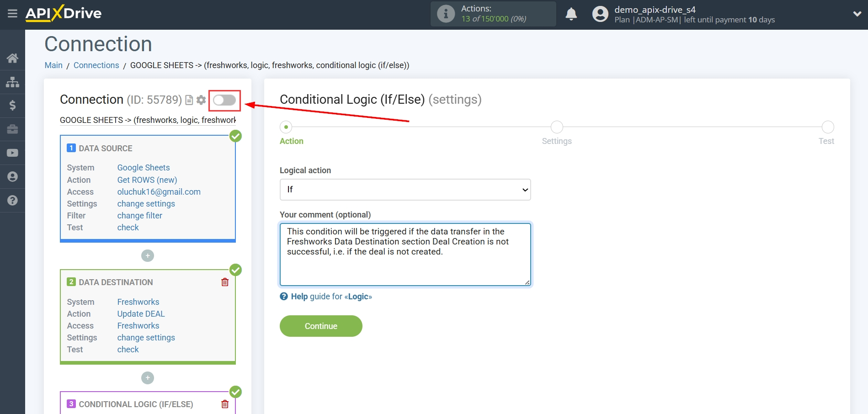Click the ApiX-Drive logo
Screen dimensions: 868x414
click(x=64, y=13)
